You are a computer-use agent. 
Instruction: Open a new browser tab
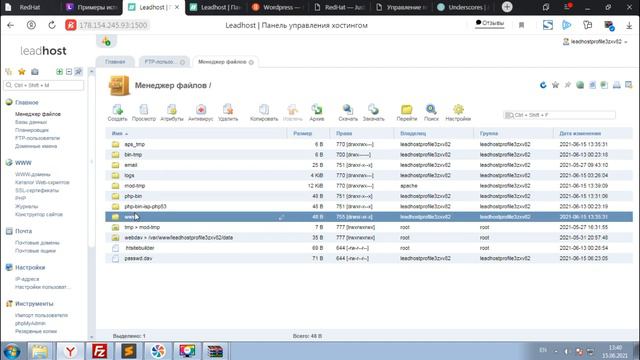pyautogui.click(x=507, y=7)
